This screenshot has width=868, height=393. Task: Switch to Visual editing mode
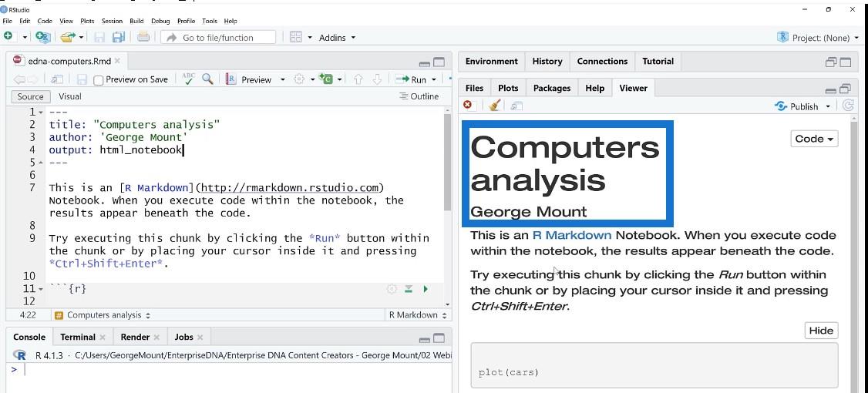69,96
